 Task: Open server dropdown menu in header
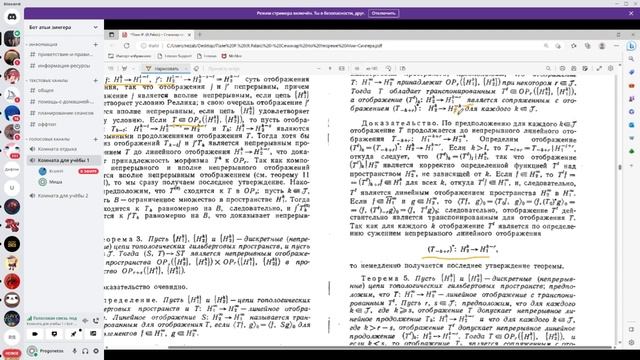tap(96, 27)
